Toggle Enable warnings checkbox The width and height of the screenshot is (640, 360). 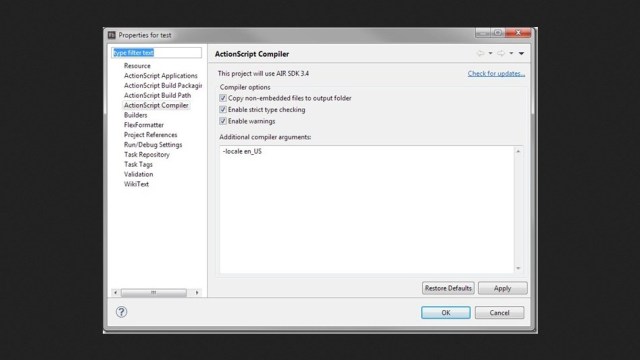223,121
